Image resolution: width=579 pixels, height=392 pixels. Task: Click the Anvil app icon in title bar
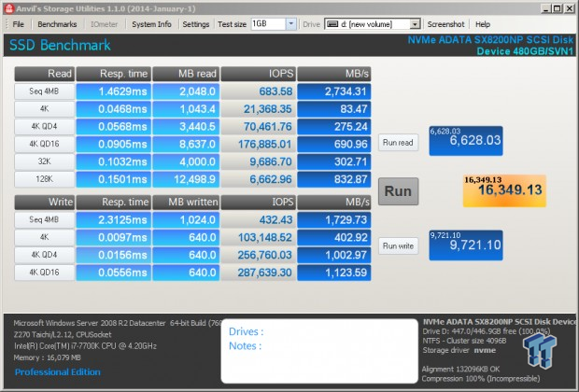click(7, 7)
